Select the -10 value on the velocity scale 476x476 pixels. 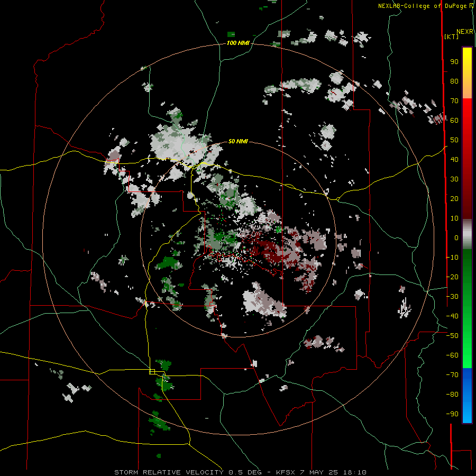pyautogui.click(x=452, y=258)
